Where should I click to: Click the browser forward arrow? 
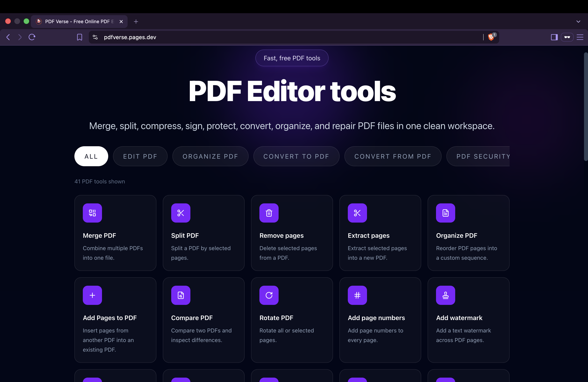[20, 37]
